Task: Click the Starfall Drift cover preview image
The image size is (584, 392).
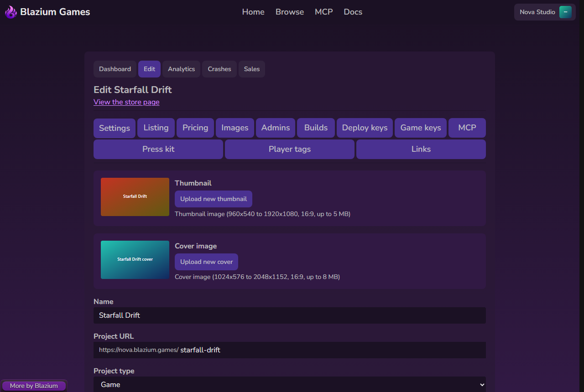Action: [135, 260]
